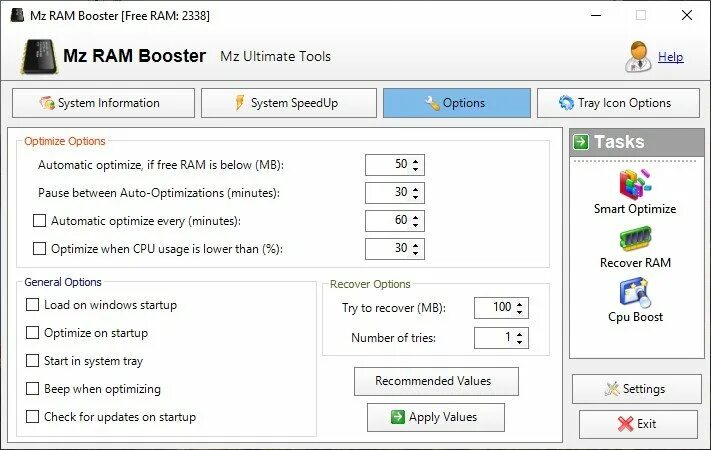
Task: Decrease Number of tries value
Action: point(520,342)
